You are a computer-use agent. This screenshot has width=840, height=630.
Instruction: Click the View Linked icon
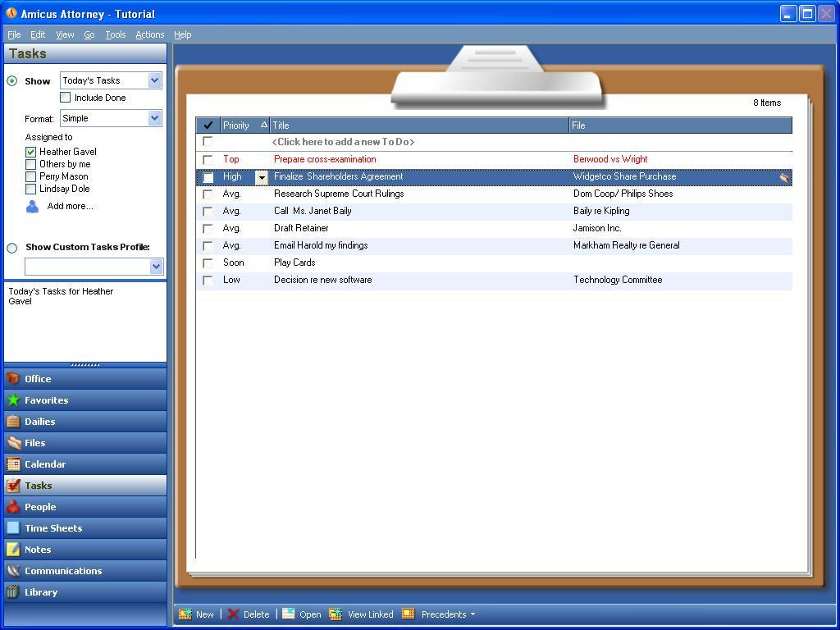pos(336,614)
